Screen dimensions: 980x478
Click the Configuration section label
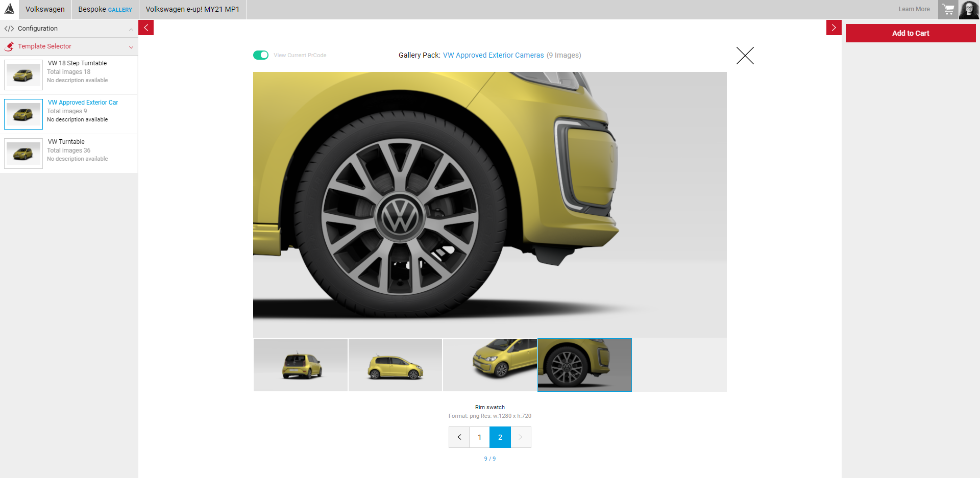point(38,29)
